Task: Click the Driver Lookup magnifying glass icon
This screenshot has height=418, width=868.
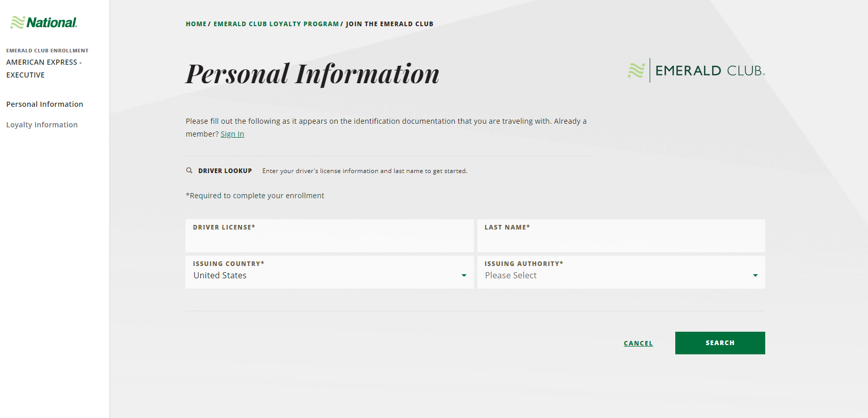Action: tap(189, 170)
